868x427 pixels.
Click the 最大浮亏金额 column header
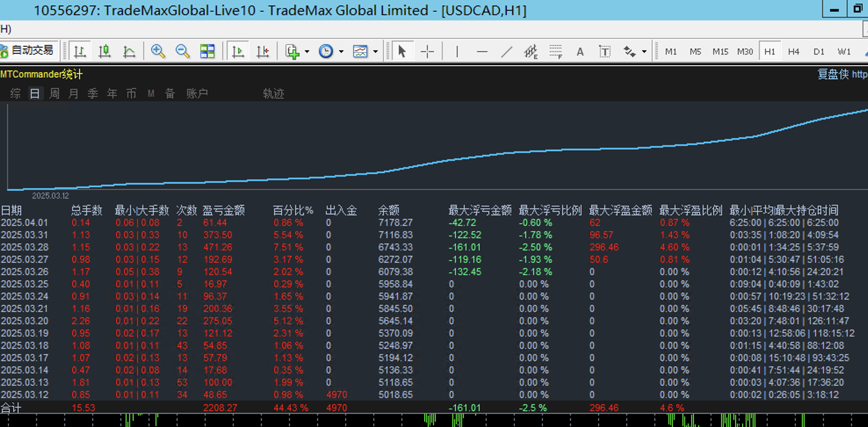click(x=480, y=210)
